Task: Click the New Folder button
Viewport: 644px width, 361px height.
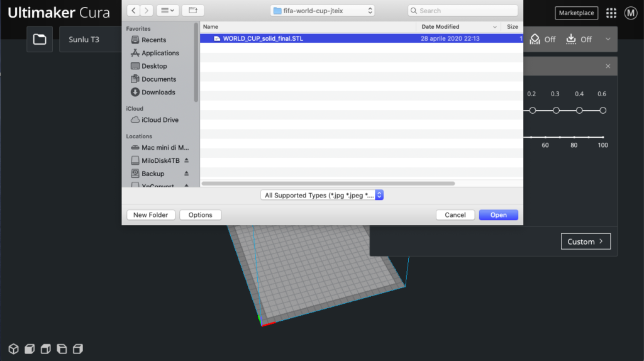Action: (151, 215)
